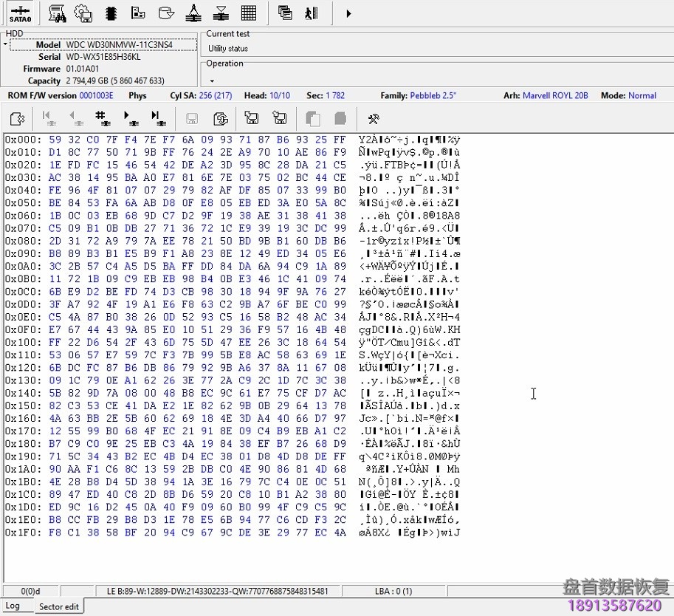Select the SATA0 port icon
Image resolution: width=674 pixels, height=616 pixels.
(x=20, y=13)
